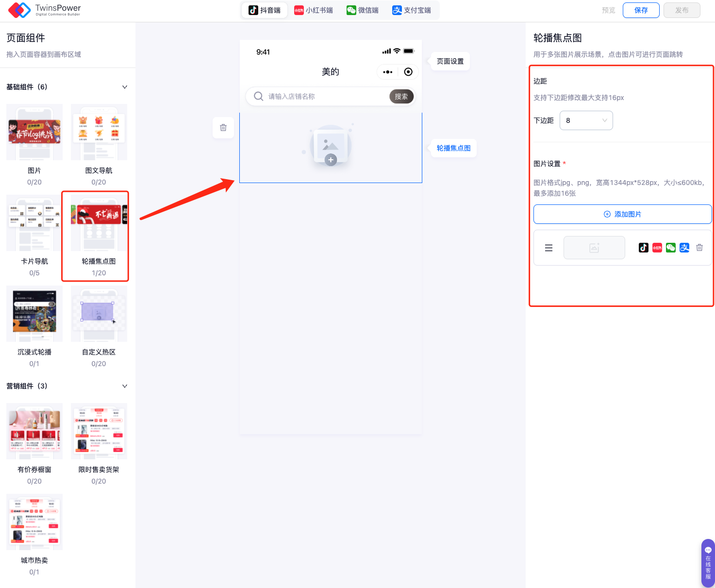The width and height of the screenshot is (715, 588).
Task: Click the 添加图片 button
Action: 622,214
